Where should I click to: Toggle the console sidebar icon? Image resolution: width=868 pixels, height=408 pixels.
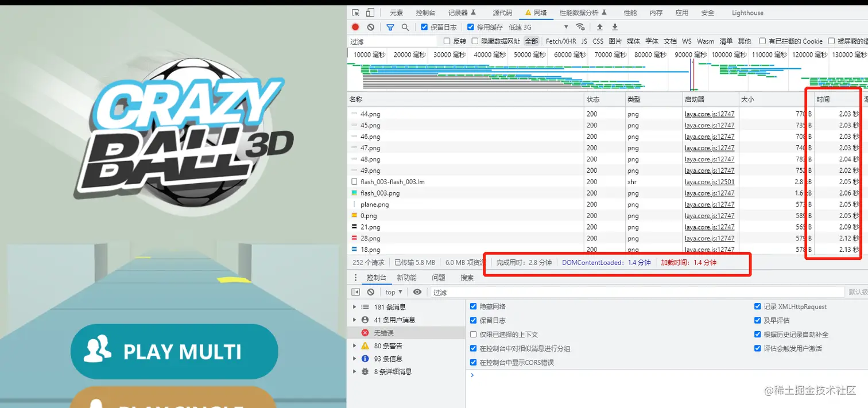tap(356, 292)
